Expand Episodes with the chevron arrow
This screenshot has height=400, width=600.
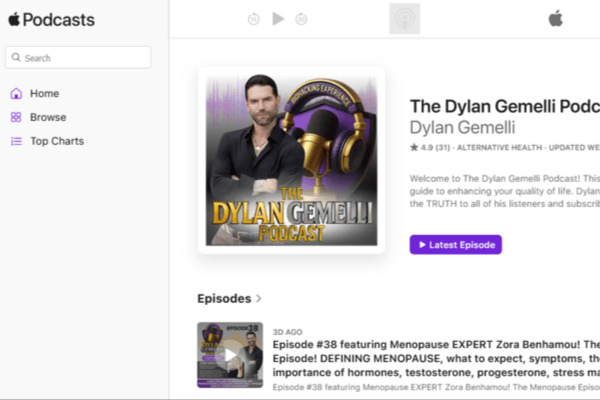(x=259, y=299)
